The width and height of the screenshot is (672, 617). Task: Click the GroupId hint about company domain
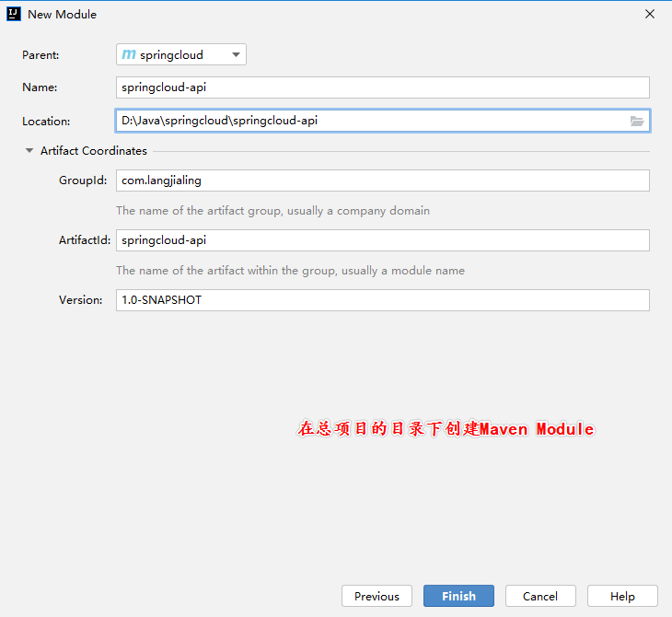click(x=273, y=211)
